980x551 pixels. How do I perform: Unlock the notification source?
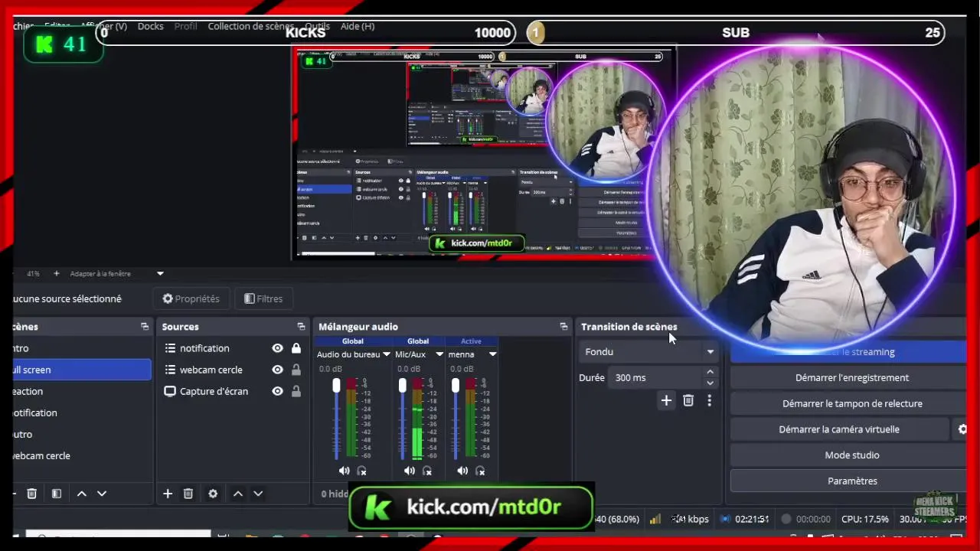click(296, 348)
